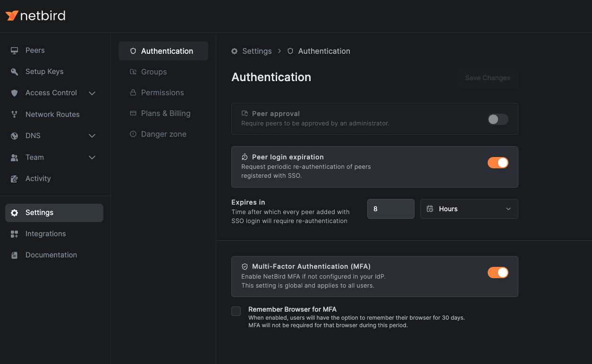Screen dimensions: 592x364
Task: Click the Save Changes button
Action: [488, 78]
